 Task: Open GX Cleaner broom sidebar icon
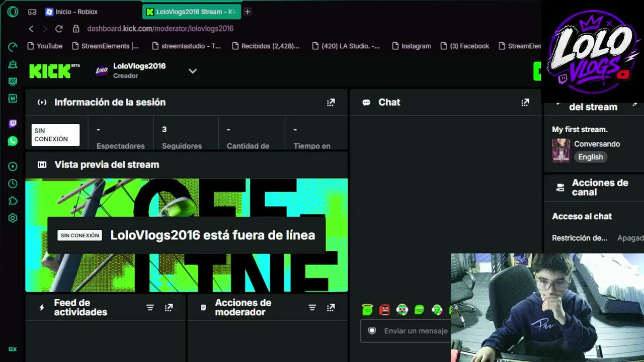pos(13,64)
